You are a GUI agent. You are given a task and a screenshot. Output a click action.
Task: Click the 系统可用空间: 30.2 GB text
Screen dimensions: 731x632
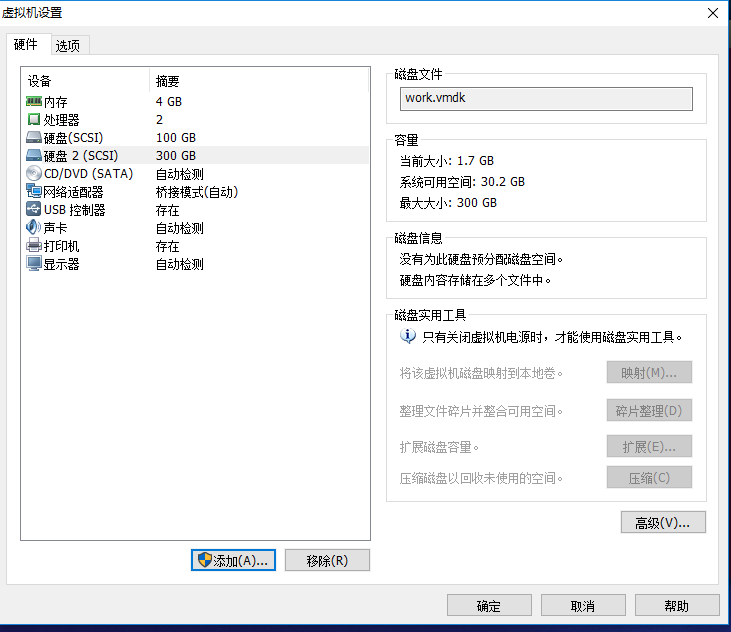click(462, 182)
